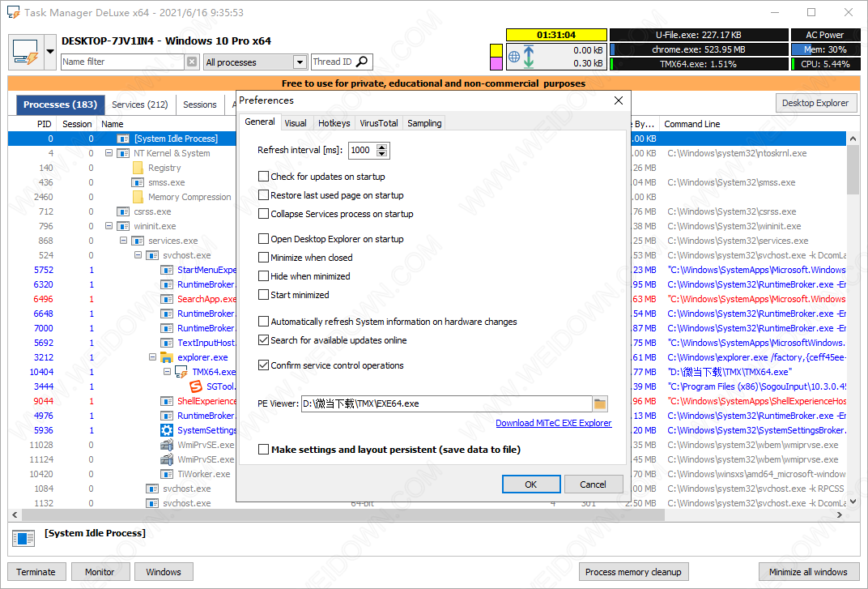Viewport: 868px width, 589px height.
Task: Tick Make settings and layout persistent
Action: [263, 450]
